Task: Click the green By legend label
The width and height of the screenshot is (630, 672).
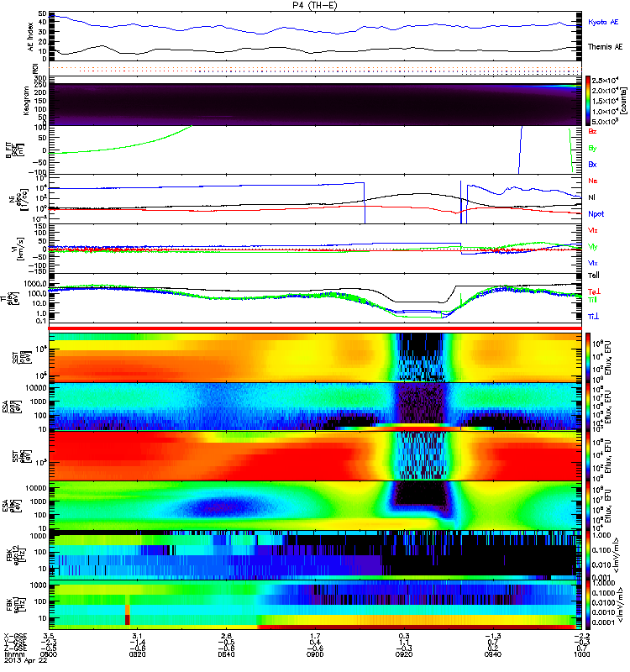Action: tap(592, 149)
